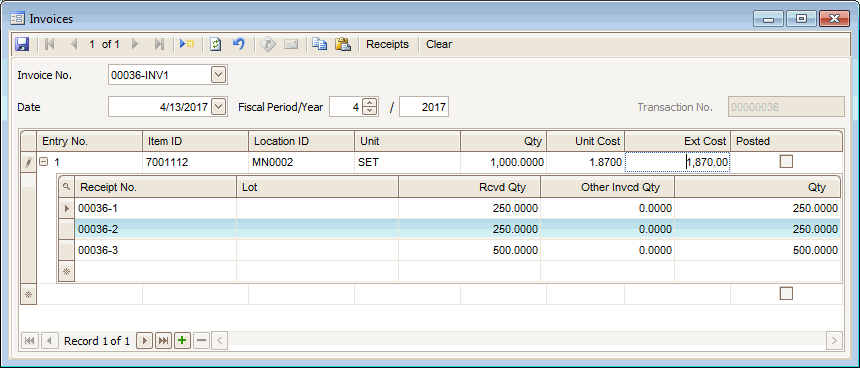Undo changes with the blue arrow icon

[239, 44]
